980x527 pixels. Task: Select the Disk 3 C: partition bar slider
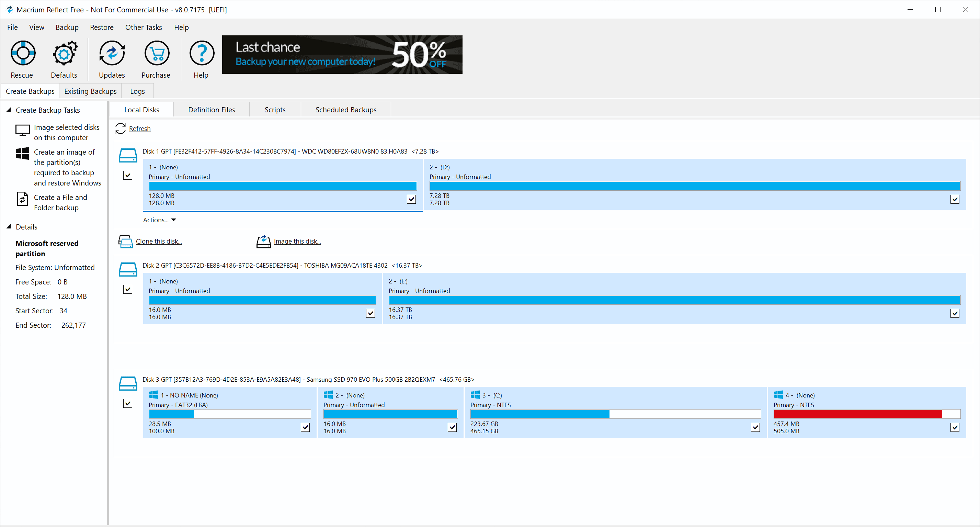609,414
